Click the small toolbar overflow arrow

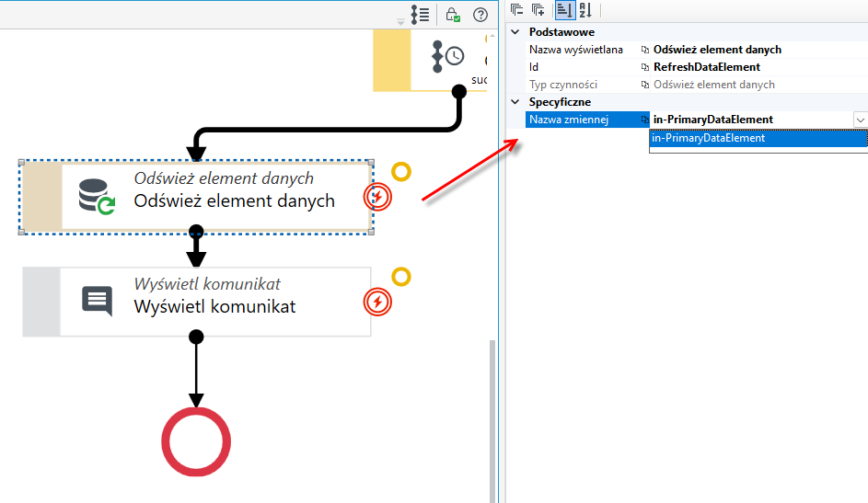coord(400,22)
